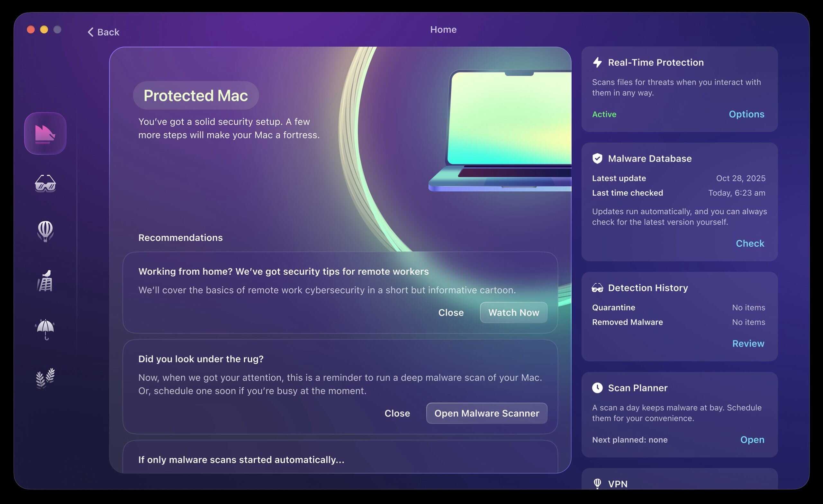Click the balloon icon next to VPN panel
Image resolution: width=823 pixels, height=504 pixels.
pos(598,483)
